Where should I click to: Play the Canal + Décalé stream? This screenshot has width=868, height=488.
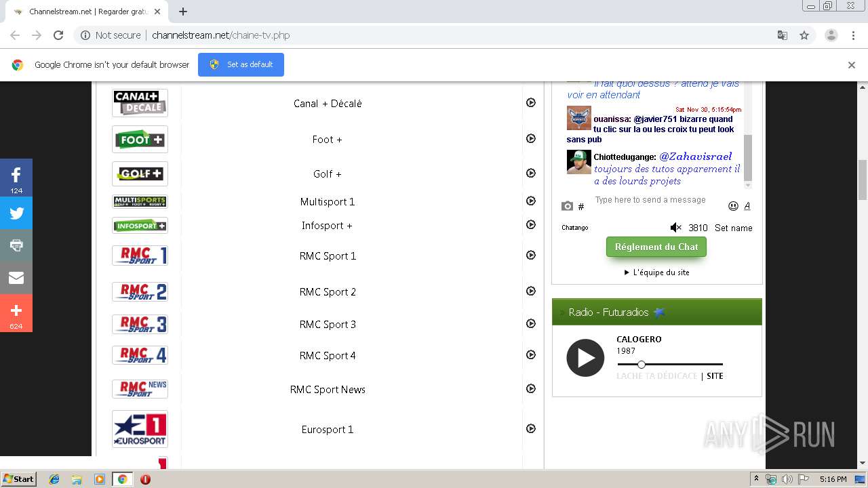(x=531, y=102)
